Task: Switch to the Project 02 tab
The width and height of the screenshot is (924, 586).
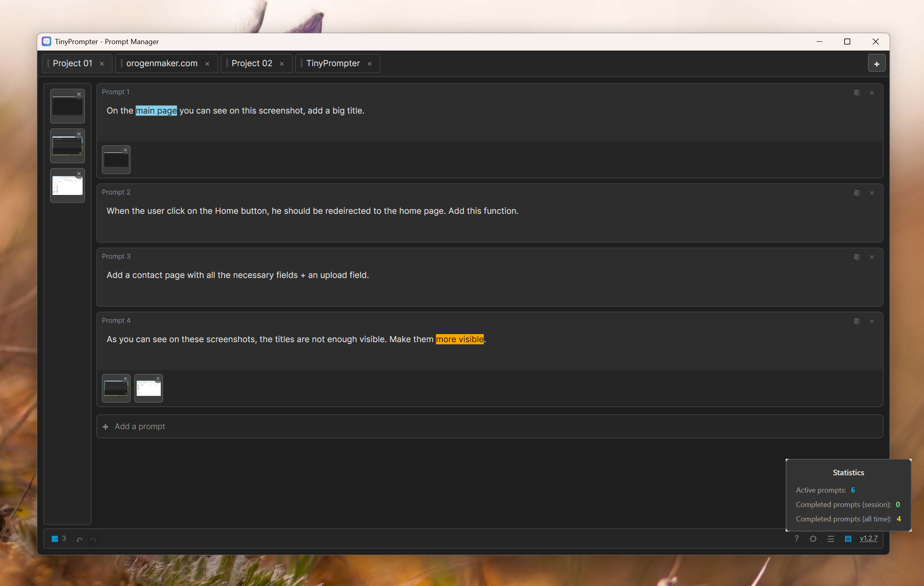Action: click(252, 63)
